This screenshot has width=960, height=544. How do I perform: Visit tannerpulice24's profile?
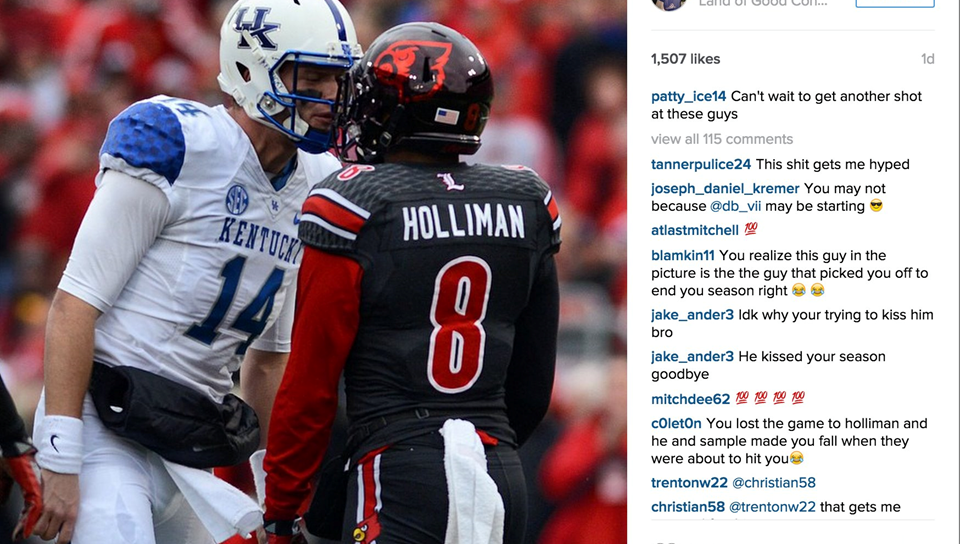pos(700,165)
